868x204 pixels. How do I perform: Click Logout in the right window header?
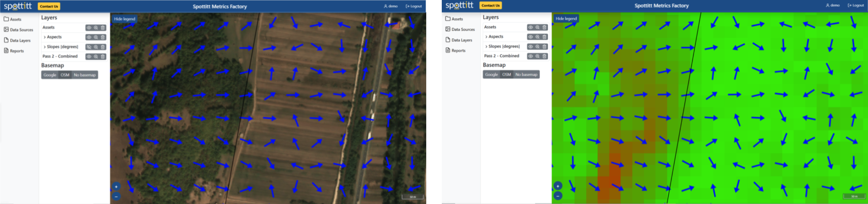pos(856,5)
